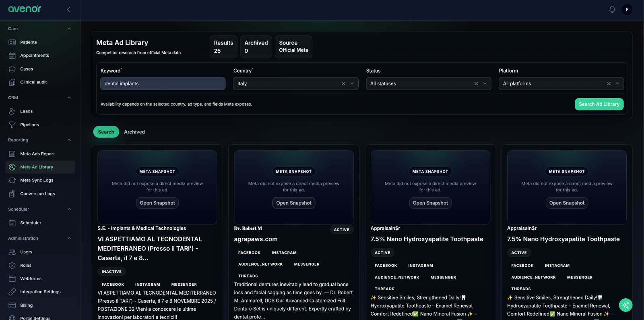Click the INACTIVE status badge
The image size is (644, 320).
coord(111,272)
